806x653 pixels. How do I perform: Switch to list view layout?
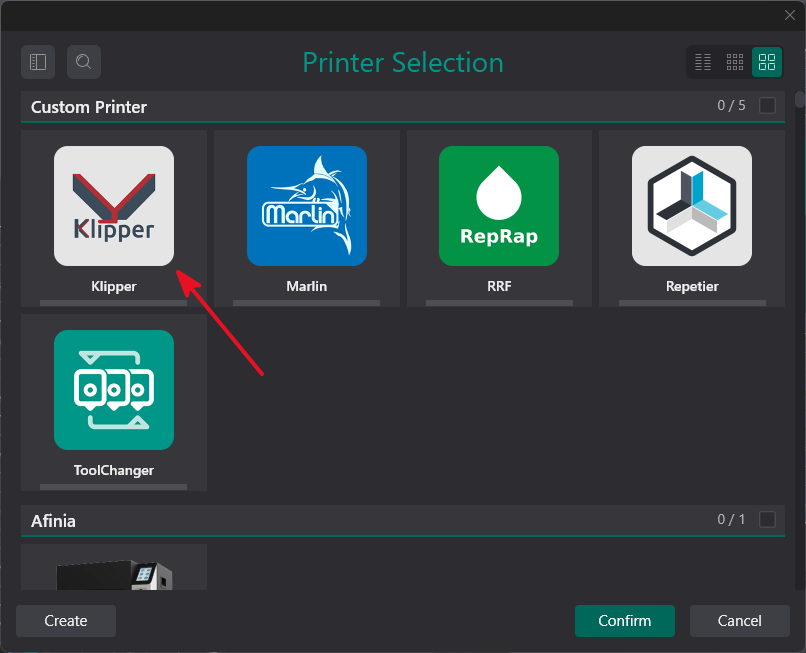click(x=703, y=62)
